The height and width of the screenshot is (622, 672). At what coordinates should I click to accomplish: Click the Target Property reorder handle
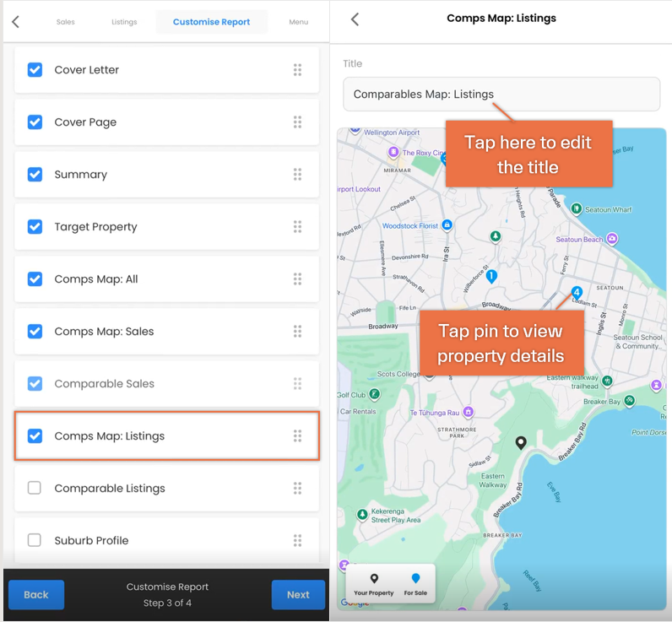click(x=297, y=227)
